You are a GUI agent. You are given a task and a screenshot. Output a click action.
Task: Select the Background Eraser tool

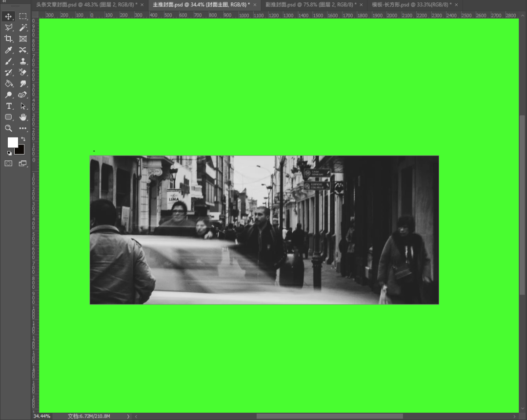coord(23,72)
